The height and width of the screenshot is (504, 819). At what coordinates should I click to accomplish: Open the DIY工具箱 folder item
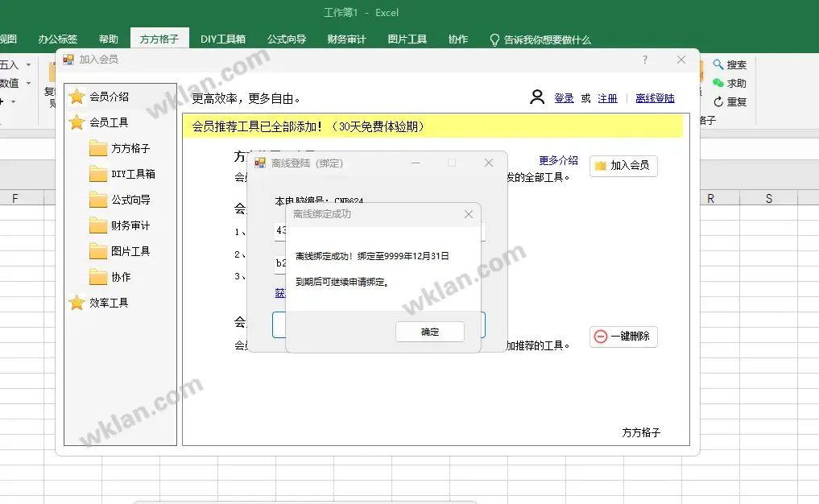[x=133, y=174]
